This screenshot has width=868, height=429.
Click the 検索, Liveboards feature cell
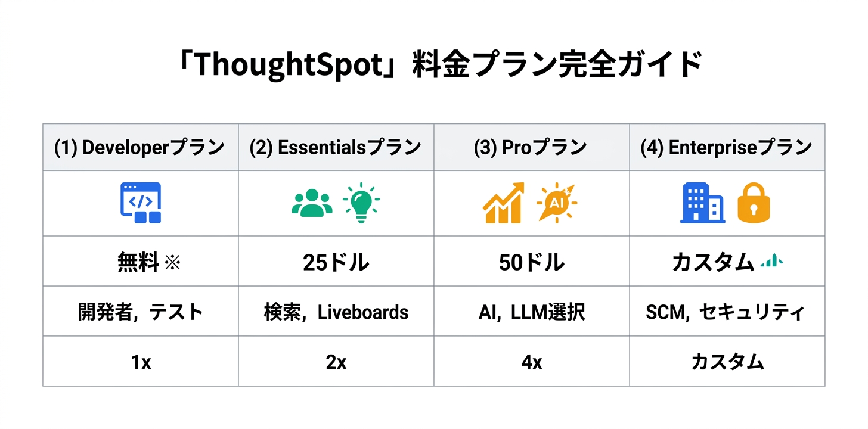(336, 312)
